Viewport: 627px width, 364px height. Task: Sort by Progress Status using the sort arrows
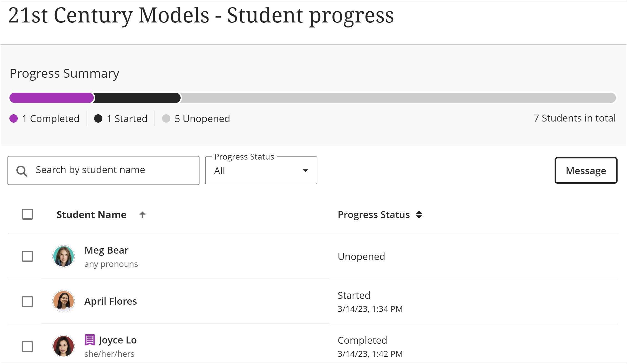pos(419,214)
